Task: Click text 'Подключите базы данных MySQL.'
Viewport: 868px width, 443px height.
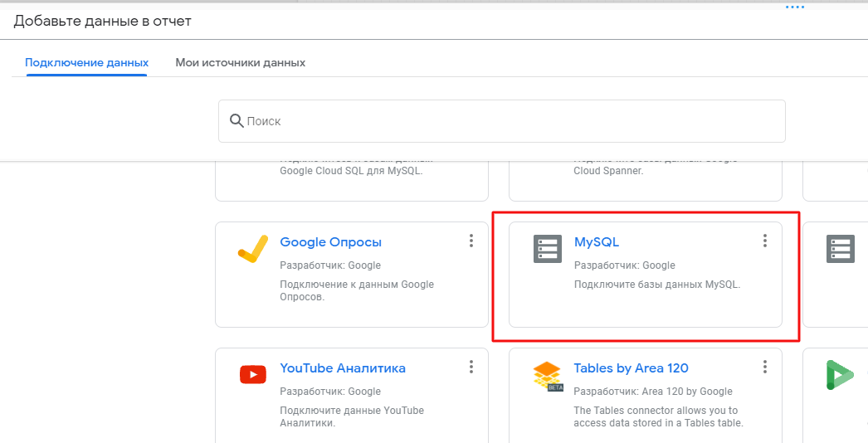Action: pyautogui.click(x=657, y=285)
